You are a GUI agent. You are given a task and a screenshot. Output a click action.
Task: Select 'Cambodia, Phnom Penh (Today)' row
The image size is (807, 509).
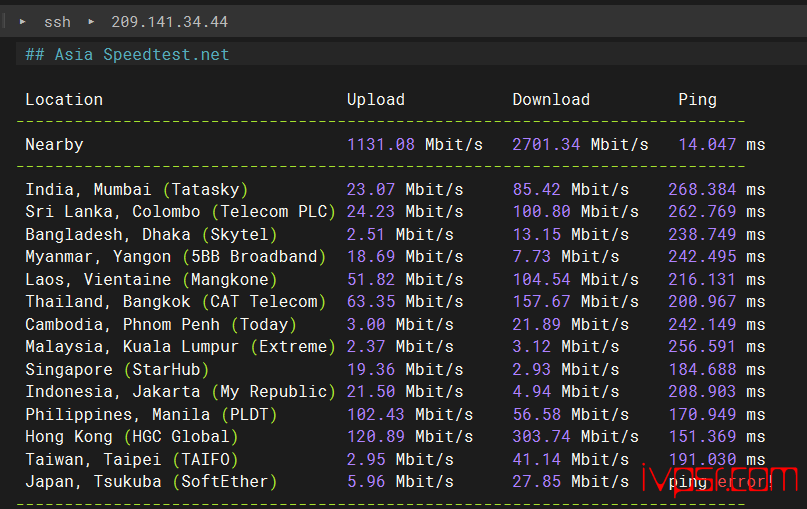tap(161, 325)
